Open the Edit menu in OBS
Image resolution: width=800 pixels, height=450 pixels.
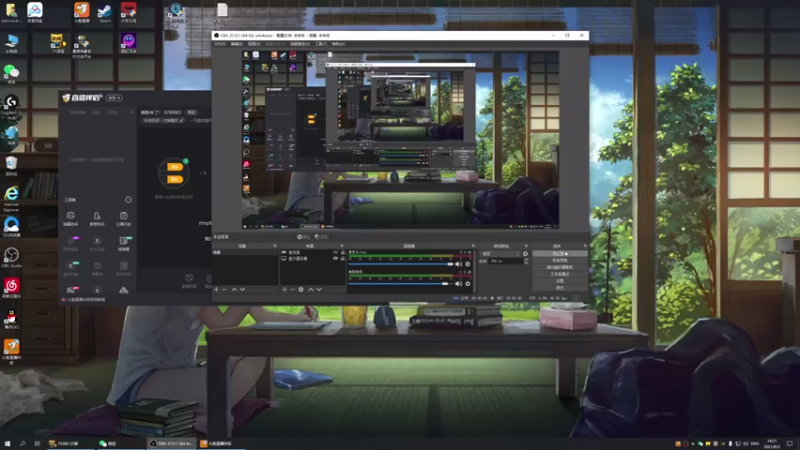(x=237, y=44)
